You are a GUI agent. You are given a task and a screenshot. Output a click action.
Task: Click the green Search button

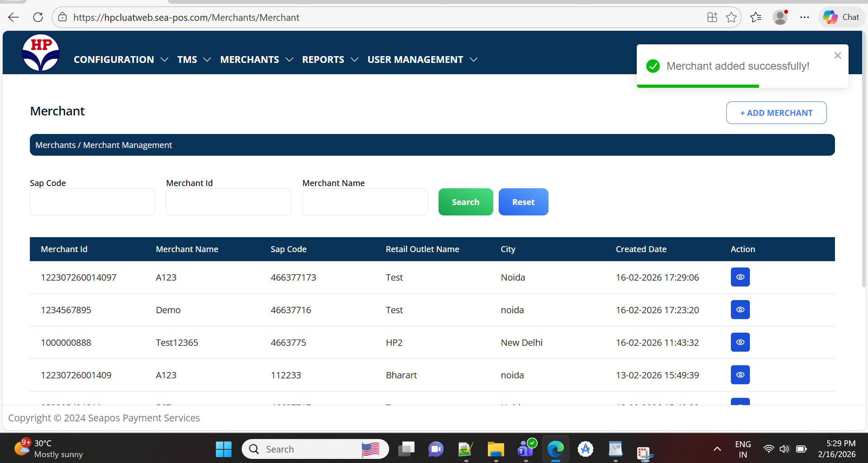click(x=465, y=202)
